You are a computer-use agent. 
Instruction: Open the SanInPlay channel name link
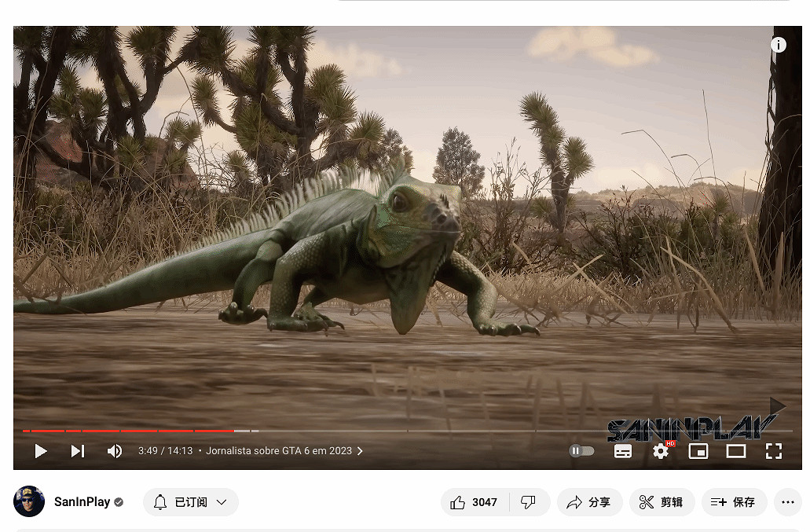[x=82, y=502]
